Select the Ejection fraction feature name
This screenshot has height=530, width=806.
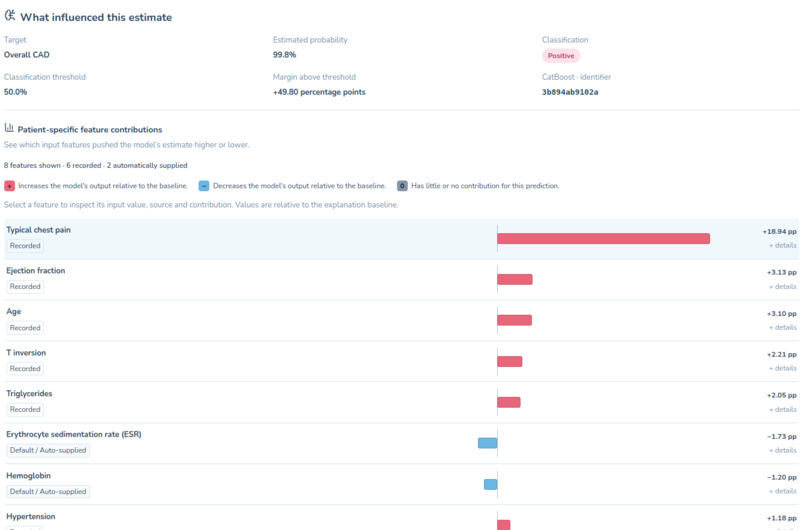tap(35, 271)
